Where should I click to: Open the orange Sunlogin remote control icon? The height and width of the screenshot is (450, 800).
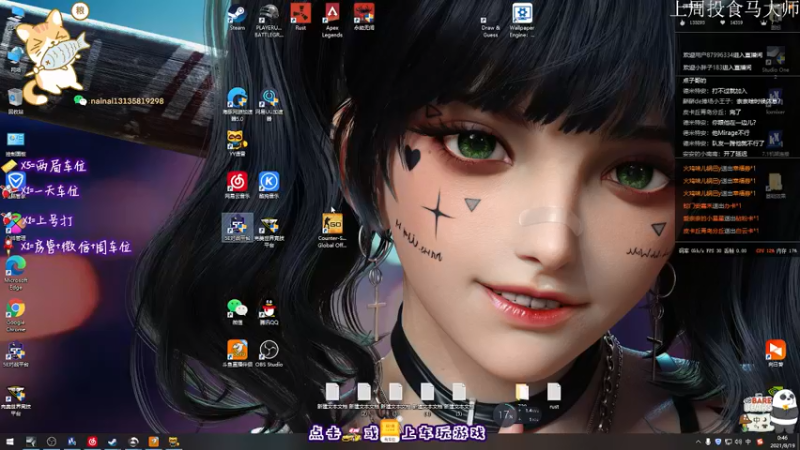point(776,354)
